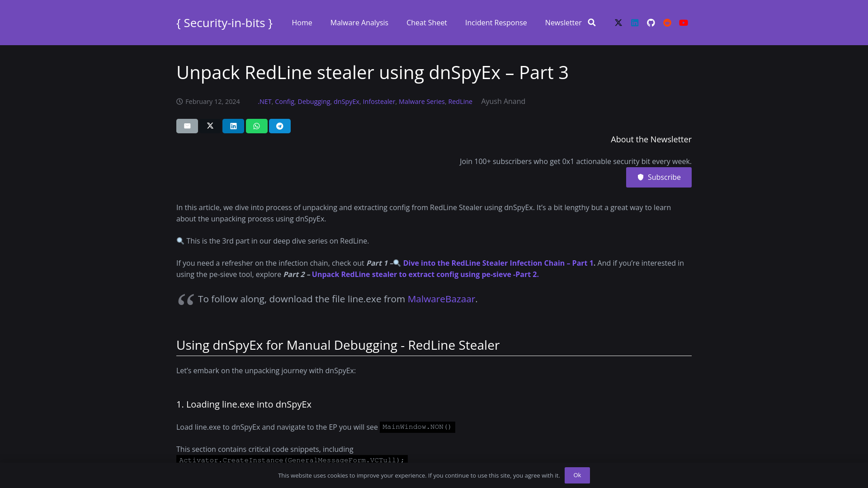Click the Subscribe button
Screen dimensions: 868x488
click(659, 177)
